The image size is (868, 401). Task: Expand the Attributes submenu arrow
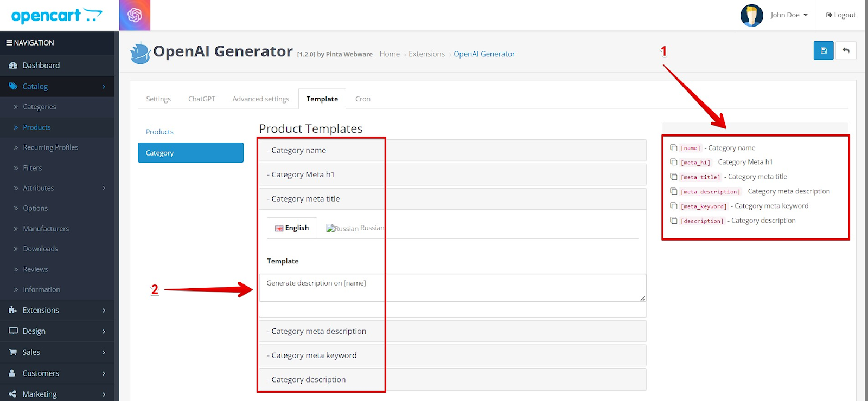point(104,188)
